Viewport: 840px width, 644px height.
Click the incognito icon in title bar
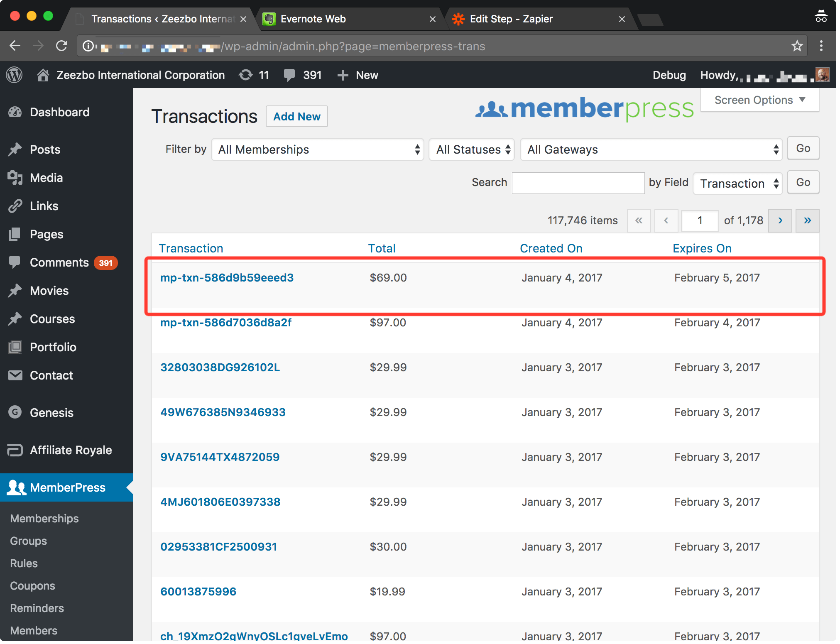click(821, 16)
